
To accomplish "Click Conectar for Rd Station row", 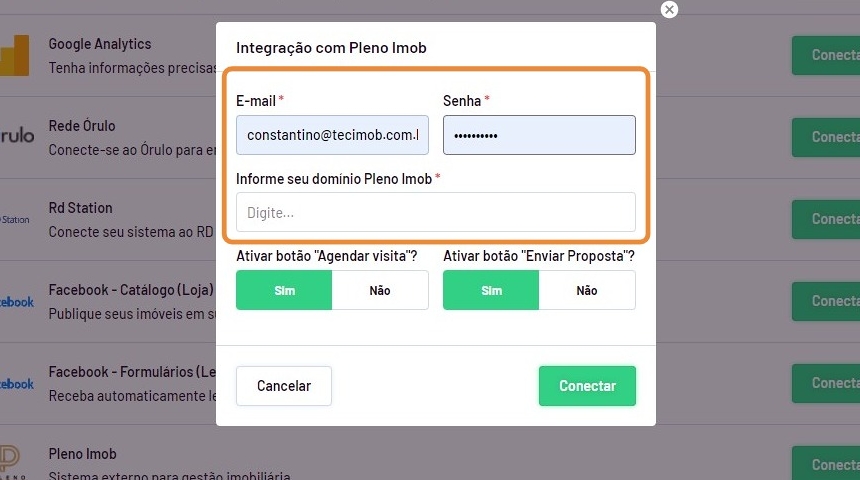I will (827, 219).
